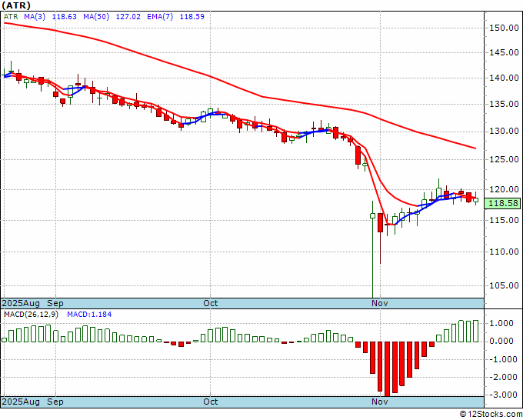Click the 115.00 price axis label

tap(504, 220)
